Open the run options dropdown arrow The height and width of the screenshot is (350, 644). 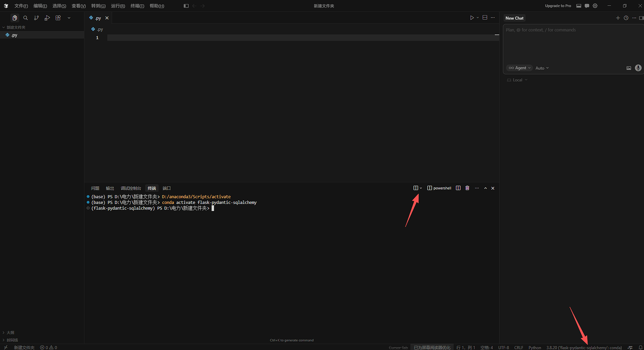click(x=477, y=18)
